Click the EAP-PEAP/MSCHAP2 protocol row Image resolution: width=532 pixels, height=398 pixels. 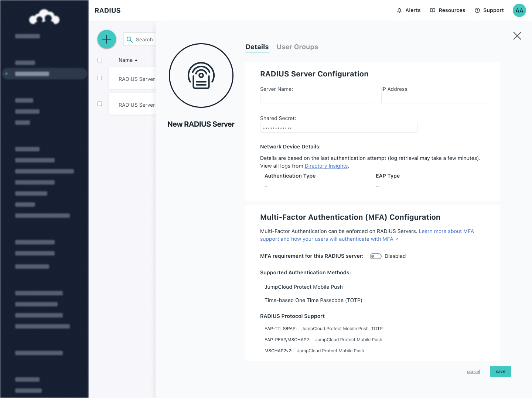tap(323, 340)
